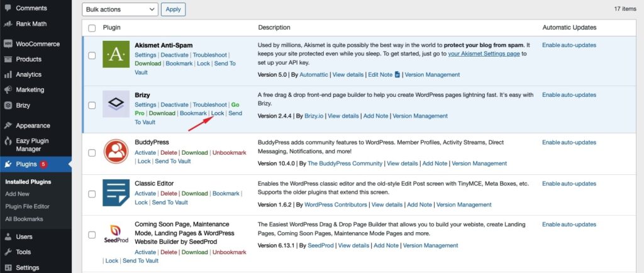Image resolution: width=644 pixels, height=273 pixels.
Task: Click the Classic Editor plugin logo
Action: [x=116, y=192]
